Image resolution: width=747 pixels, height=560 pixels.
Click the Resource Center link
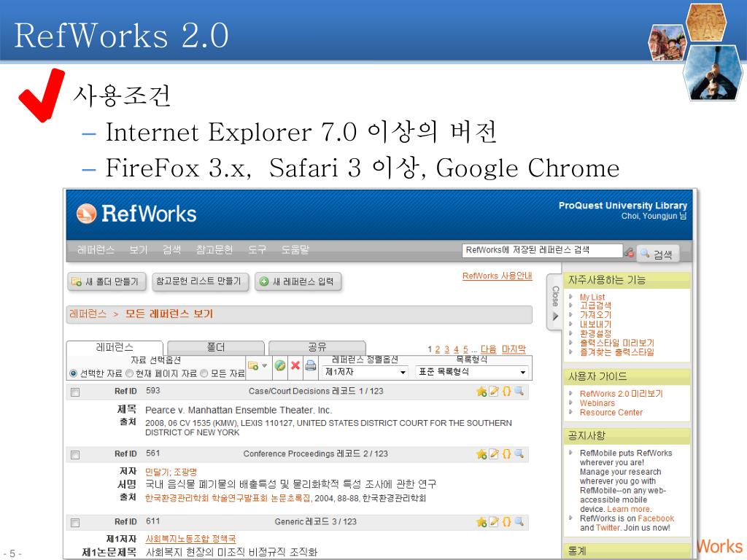(x=611, y=413)
